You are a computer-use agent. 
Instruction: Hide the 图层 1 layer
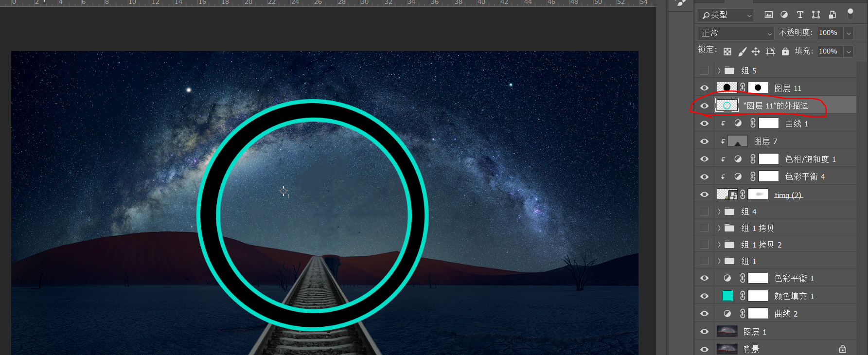(704, 332)
